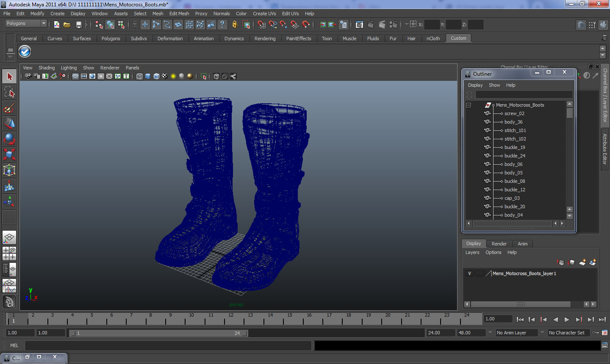
Task: Toggle display type box of Mens_Motocross_Boots_layer1
Action: click(x=479, y=273)
